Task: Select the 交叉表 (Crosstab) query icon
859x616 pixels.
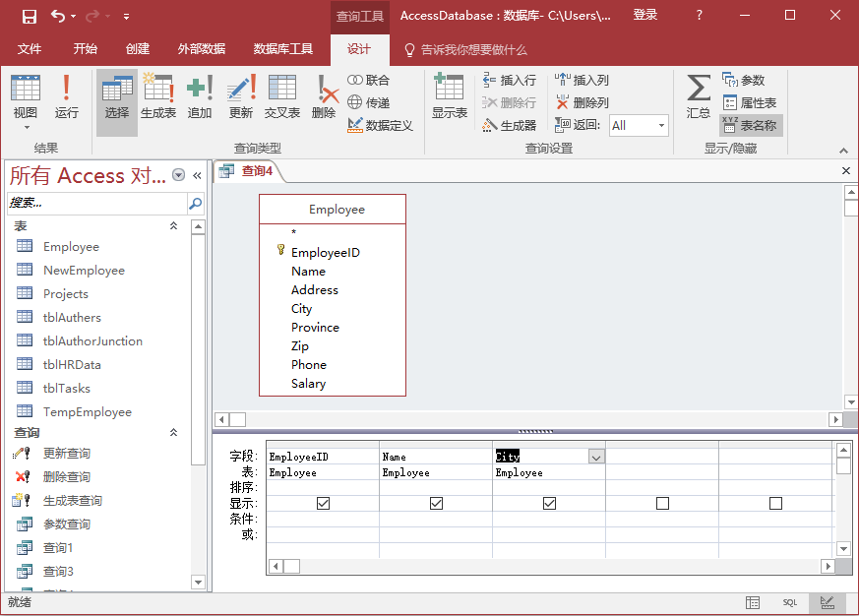Action: tap(282, 97)
